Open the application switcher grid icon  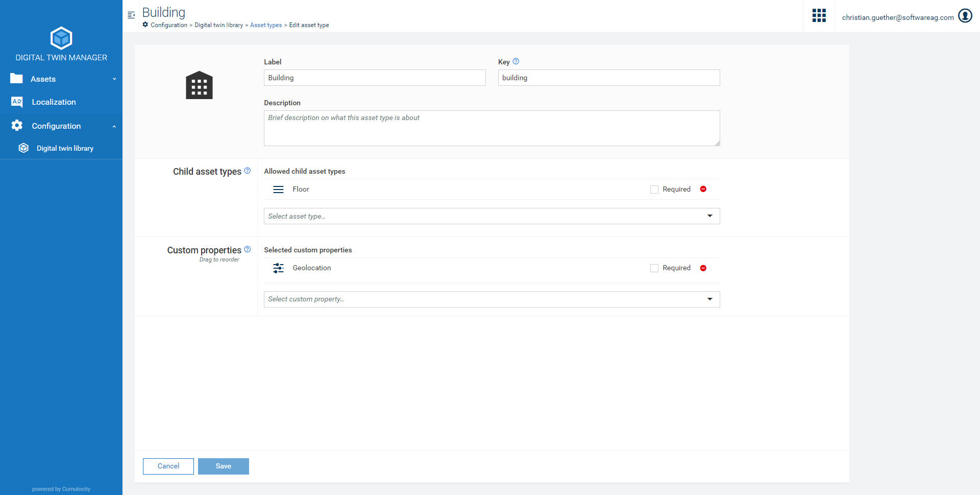tap(819, 16)
